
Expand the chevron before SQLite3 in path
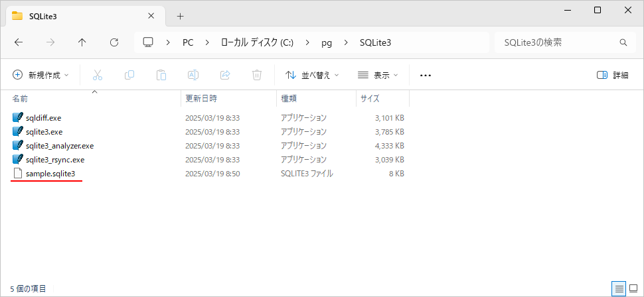coord(346,42)
